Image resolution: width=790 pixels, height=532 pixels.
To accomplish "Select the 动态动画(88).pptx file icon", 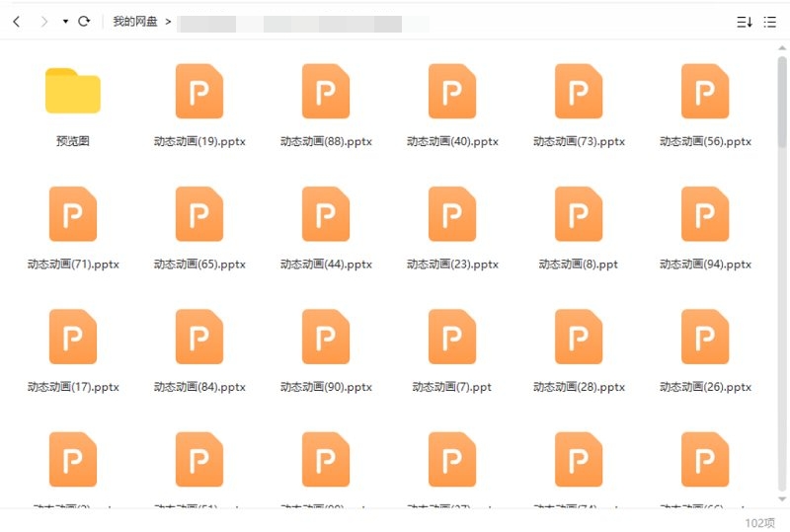I will tap(326, 91).
